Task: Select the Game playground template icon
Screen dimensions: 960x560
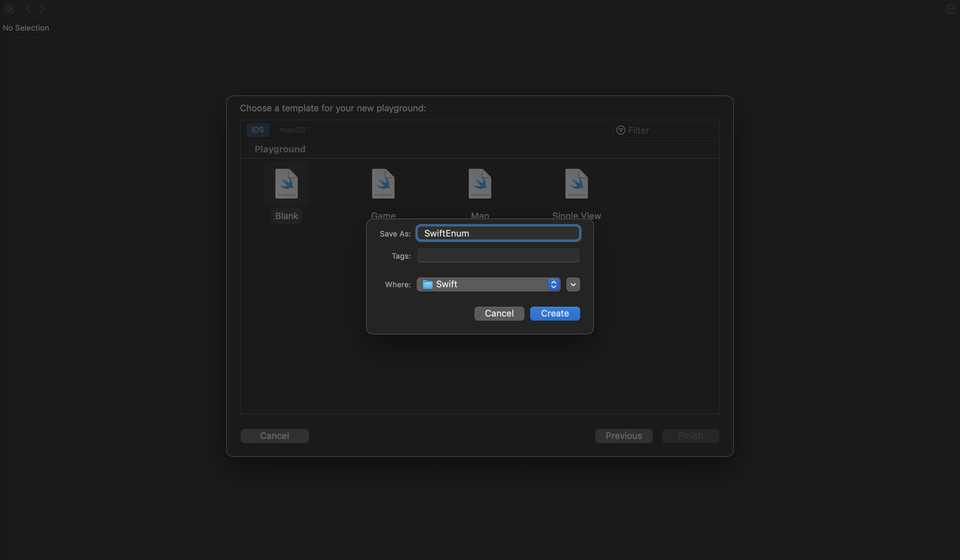Action: tap(383, 184)
